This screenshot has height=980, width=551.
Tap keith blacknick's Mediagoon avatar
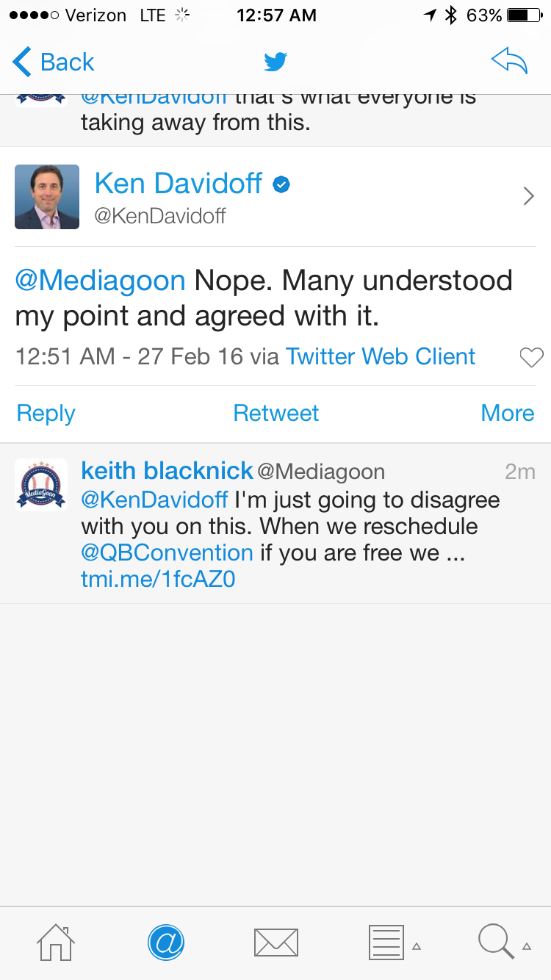click(41, 484)
